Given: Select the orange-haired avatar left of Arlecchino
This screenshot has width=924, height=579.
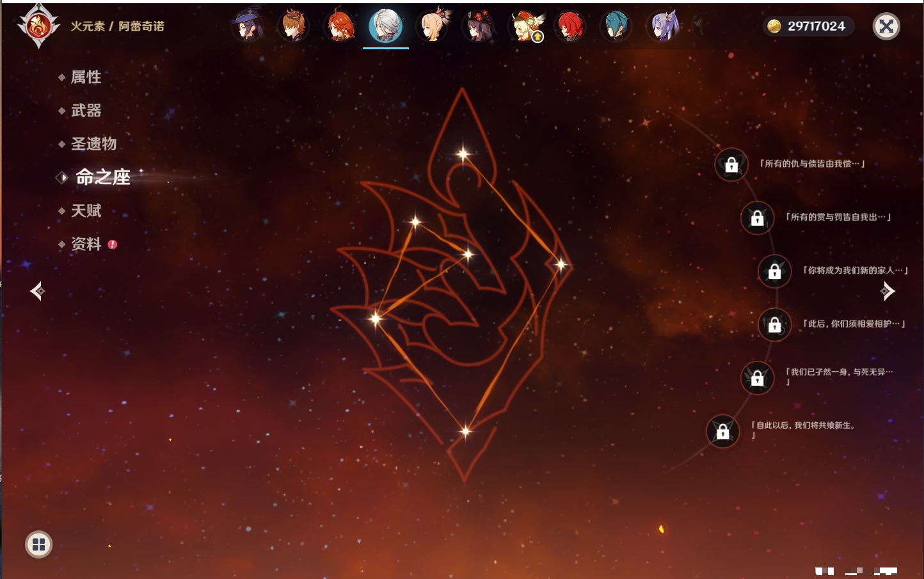Looking at the screenshot, I should pos(340,26).
